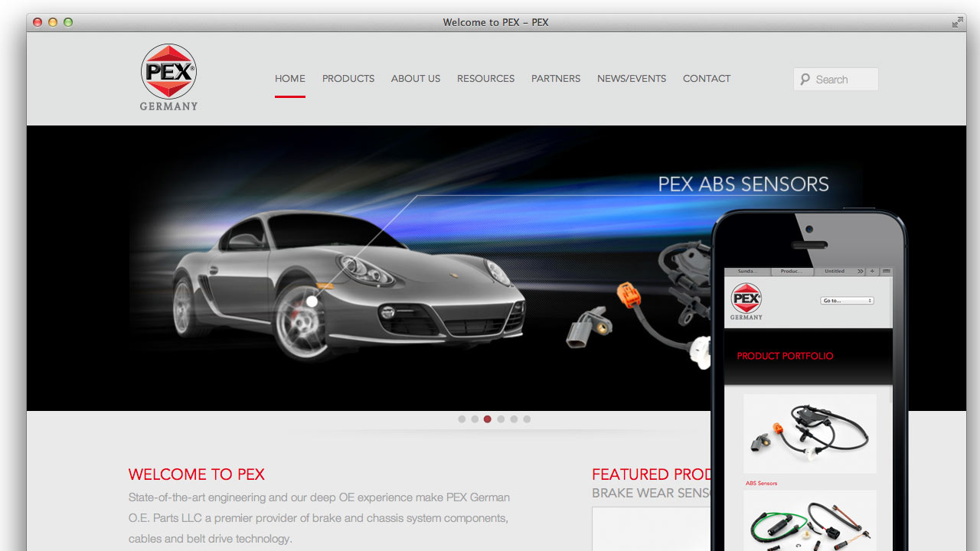This screenshot has height=551, width=980.
Task: Open the CONTACT page link
Action: tap(707, 79)
